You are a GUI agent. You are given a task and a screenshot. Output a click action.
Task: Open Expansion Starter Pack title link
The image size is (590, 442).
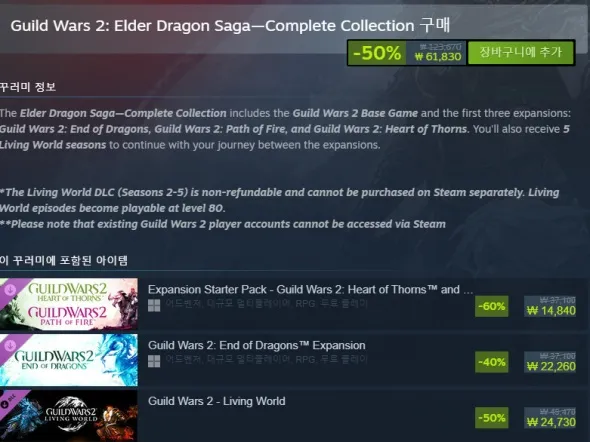tap(310, 290)
